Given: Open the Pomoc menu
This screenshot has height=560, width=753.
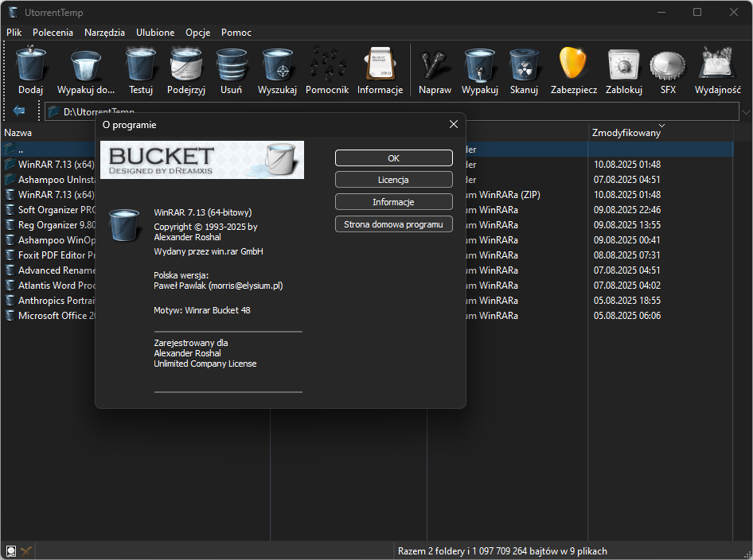Looking at the screenshot, I should pyautogui.click(x=236, y=32).
